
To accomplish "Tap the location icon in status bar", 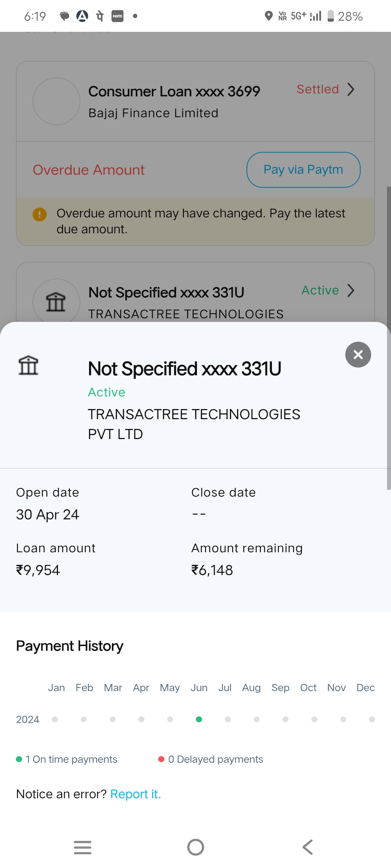I will pyautogui.click(x=269, y=16).
